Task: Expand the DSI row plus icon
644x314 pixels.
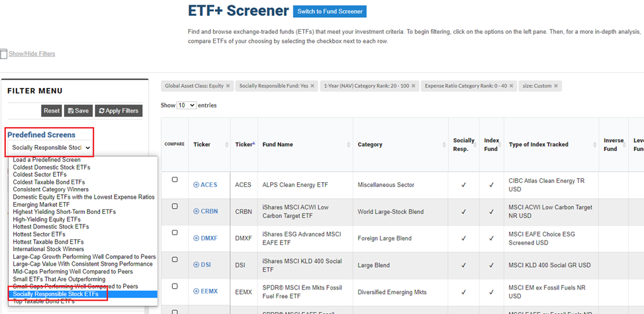Action: tap(196, 265)
